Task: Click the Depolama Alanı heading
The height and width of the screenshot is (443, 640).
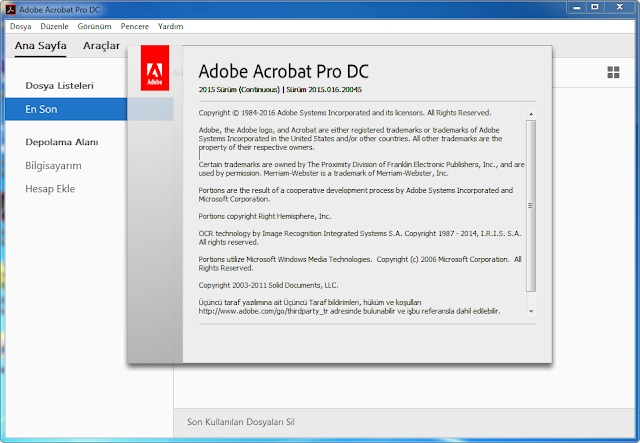Action: point(62,142)
